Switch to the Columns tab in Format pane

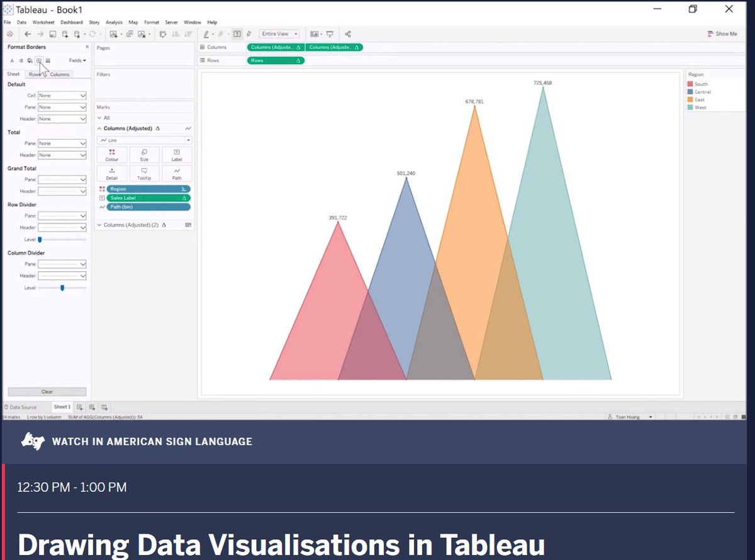(x=60, y=74)
